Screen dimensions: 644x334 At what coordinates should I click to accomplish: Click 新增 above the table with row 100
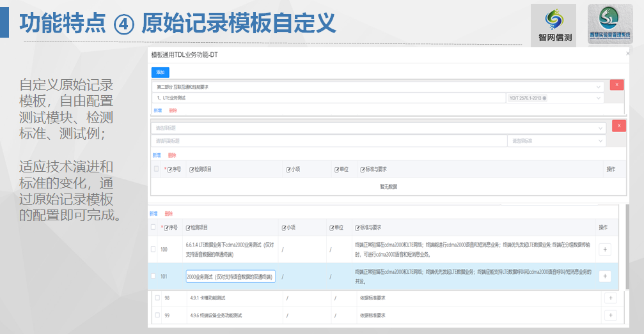(x=153, y=213)
